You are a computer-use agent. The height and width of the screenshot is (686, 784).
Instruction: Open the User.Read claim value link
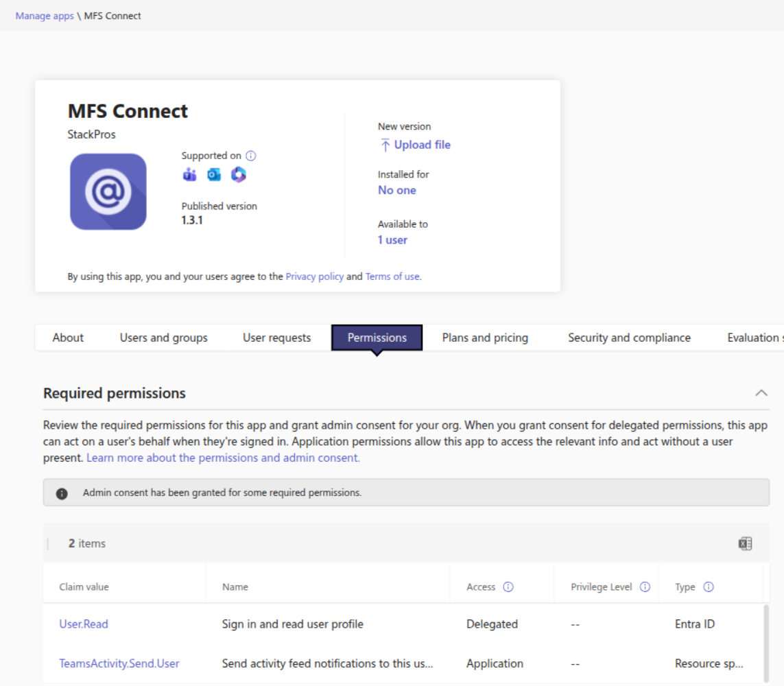pyautogui.click(x=84, y=624)
